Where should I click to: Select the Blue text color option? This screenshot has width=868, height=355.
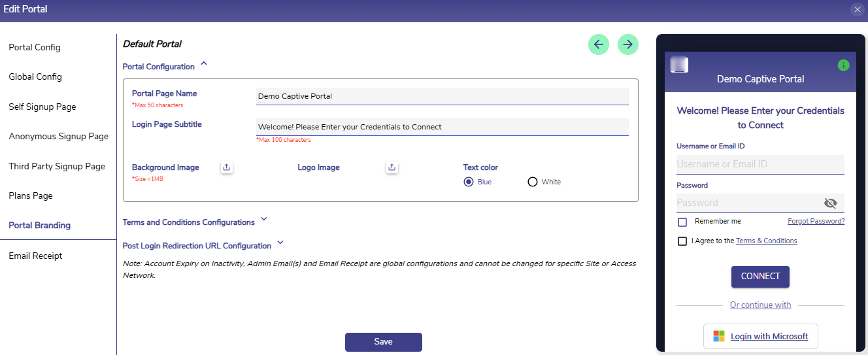click(469, 182)
